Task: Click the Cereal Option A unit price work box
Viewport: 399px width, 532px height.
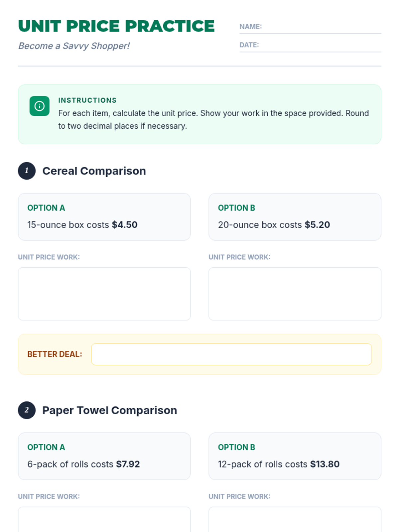Action: tap(104, 294)
